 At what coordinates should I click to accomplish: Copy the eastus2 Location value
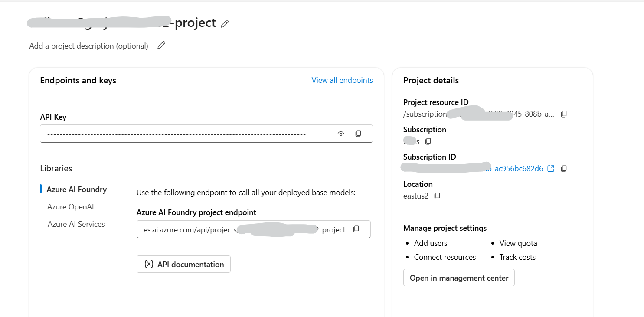coord(437,196)
